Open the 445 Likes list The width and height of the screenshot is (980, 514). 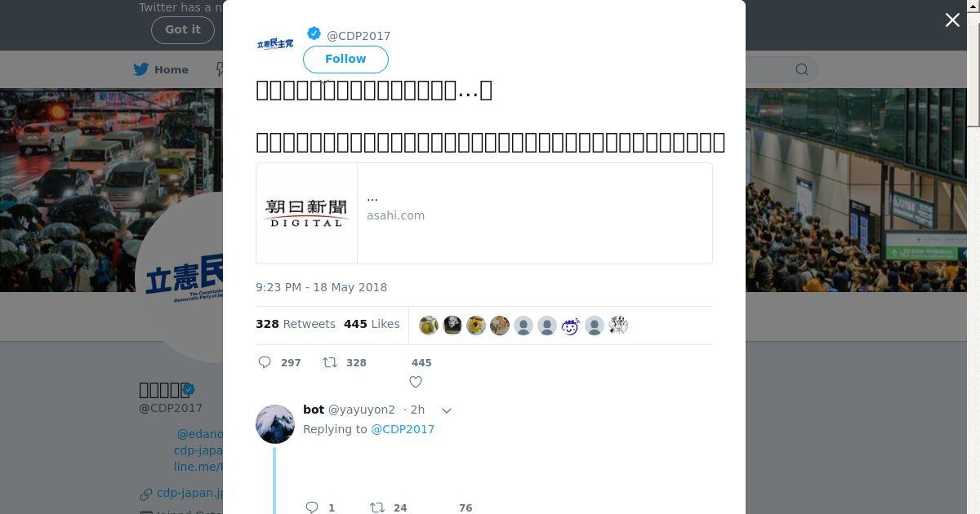372,324
